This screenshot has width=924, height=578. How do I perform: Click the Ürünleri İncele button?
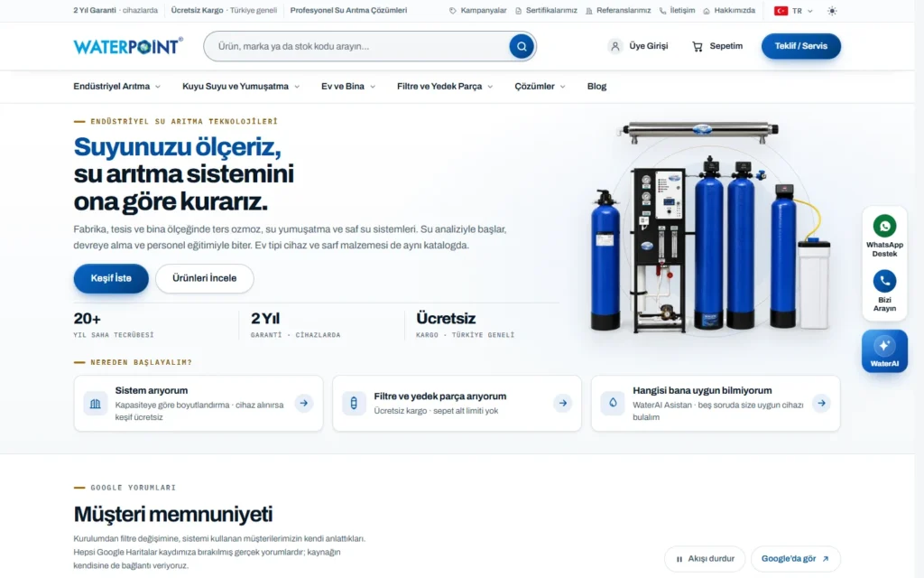[205, 278]
